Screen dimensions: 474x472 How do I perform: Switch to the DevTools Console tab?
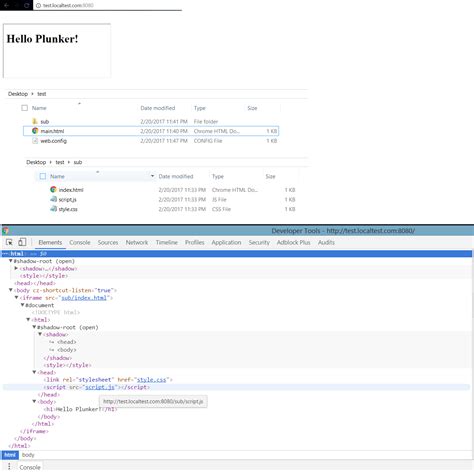80,242
